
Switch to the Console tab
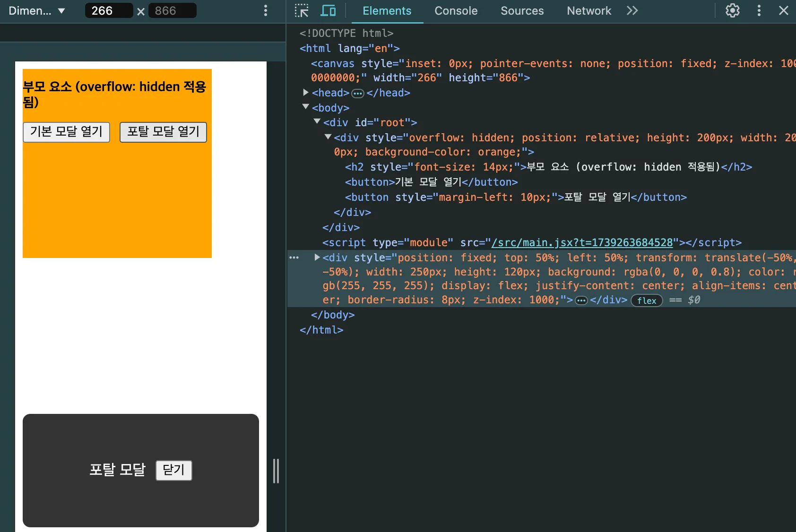coord(456,11)
